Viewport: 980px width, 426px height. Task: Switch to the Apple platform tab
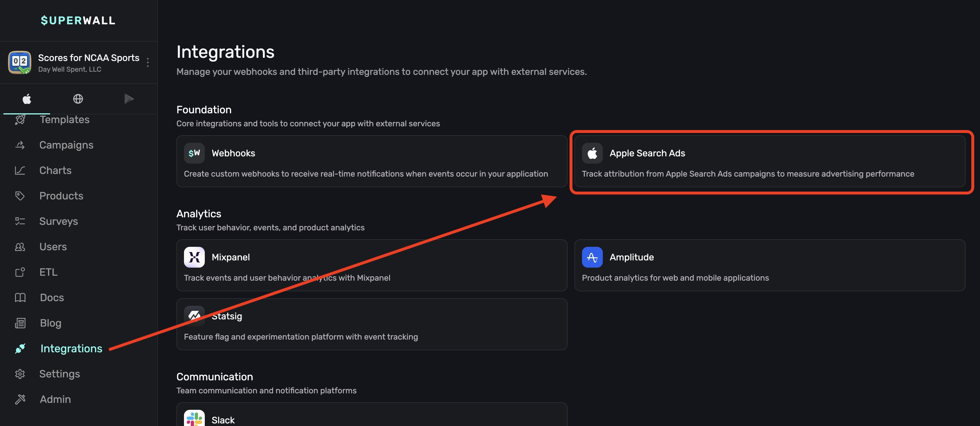point(27,99)
